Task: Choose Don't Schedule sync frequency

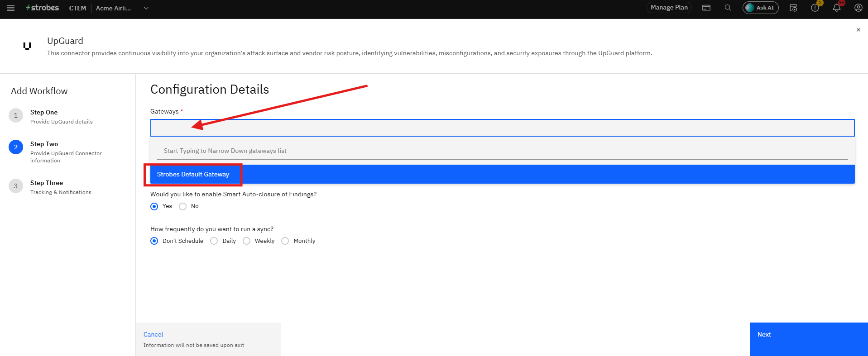Action: point(154,241)
